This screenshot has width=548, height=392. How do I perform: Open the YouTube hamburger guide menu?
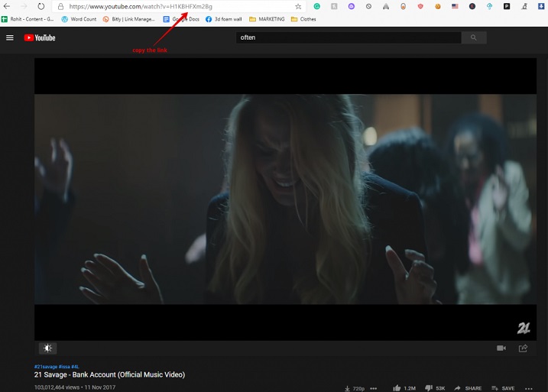[10, 37]
